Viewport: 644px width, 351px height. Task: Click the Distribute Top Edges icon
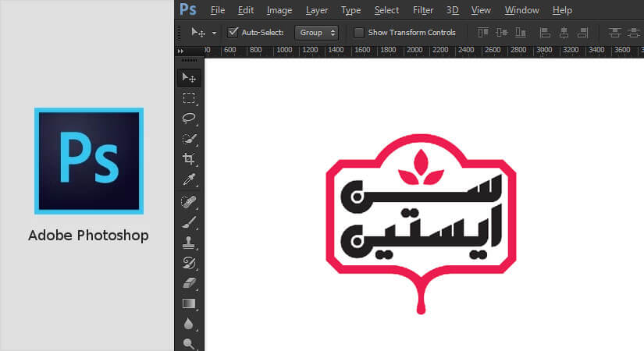[614, 33]
